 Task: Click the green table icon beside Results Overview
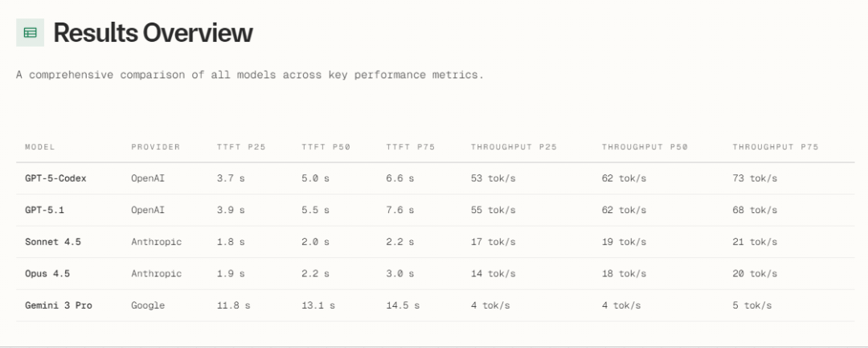click(30, 33)
